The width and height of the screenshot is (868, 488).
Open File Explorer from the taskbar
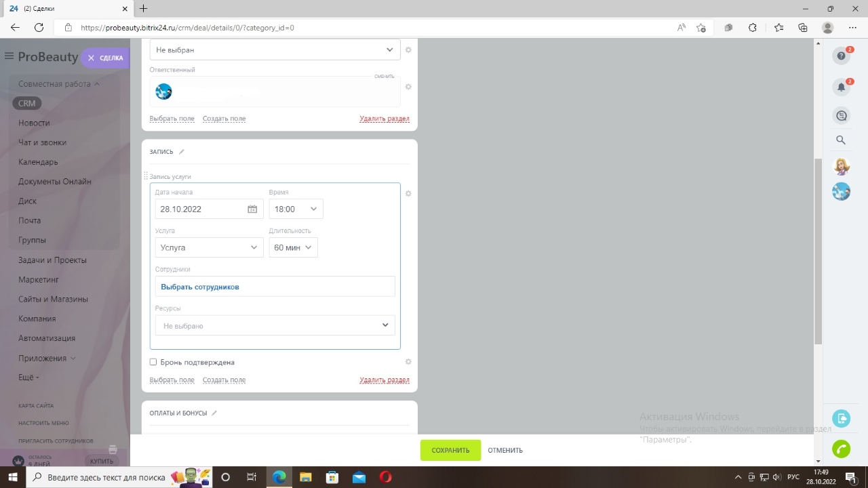point(305,477)
